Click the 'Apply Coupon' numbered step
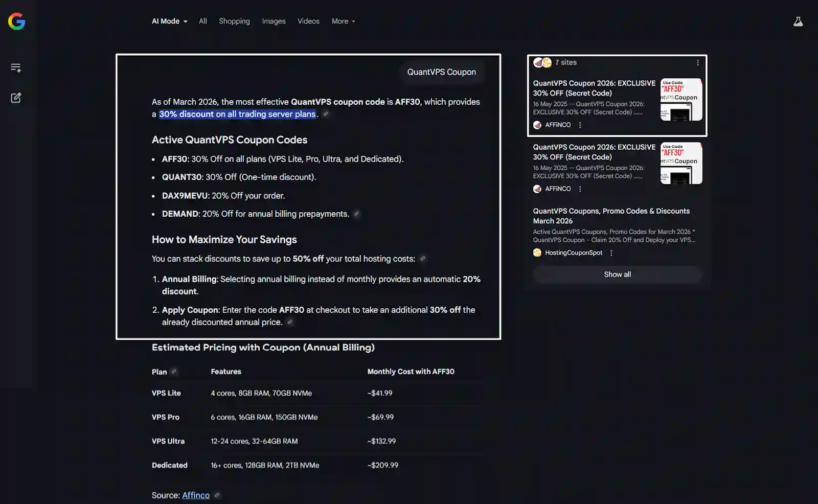Image resolution: width=818 pixels, height=504 pixels. [319, 316]
